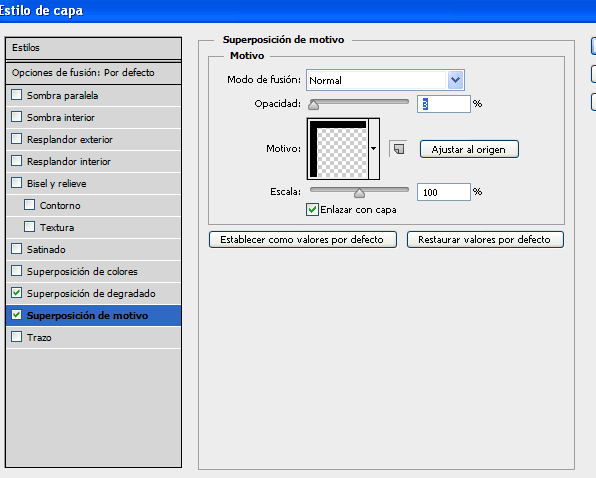Image resolution: width=596 pixels, height=478 pixels.
Task: Click the Opacidad percentage input field
Action: pos(444,104)
